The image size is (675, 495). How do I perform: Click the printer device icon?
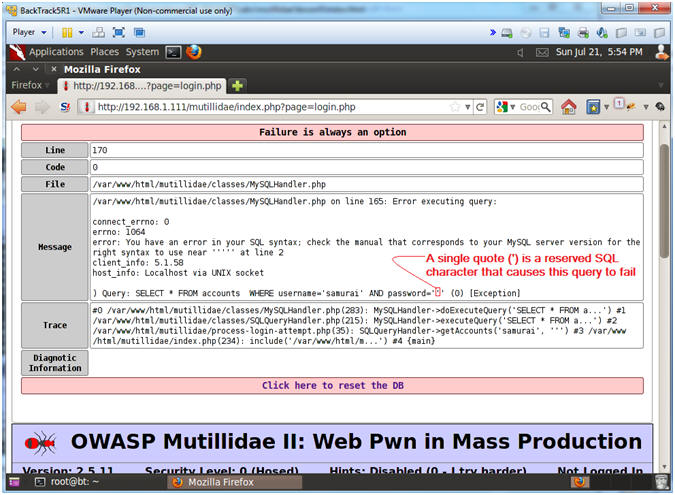[x=583, y=33]
